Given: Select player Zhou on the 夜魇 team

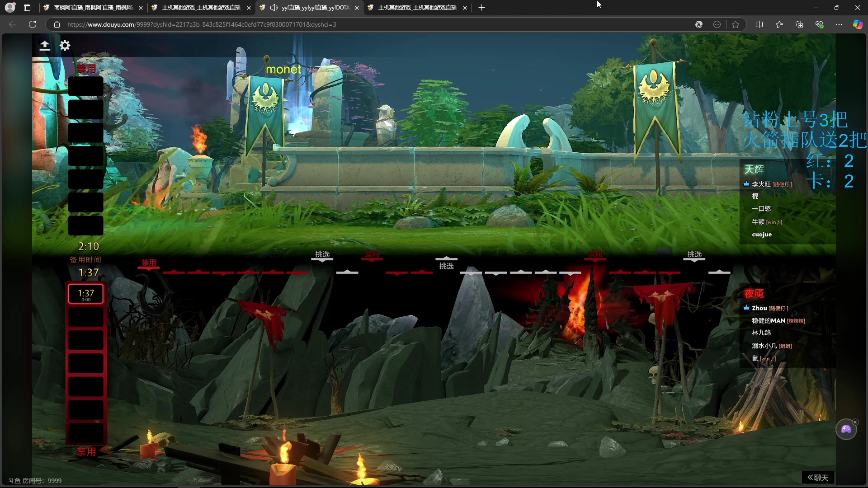Looking at the screenshot, I should (x=759, y=308).
